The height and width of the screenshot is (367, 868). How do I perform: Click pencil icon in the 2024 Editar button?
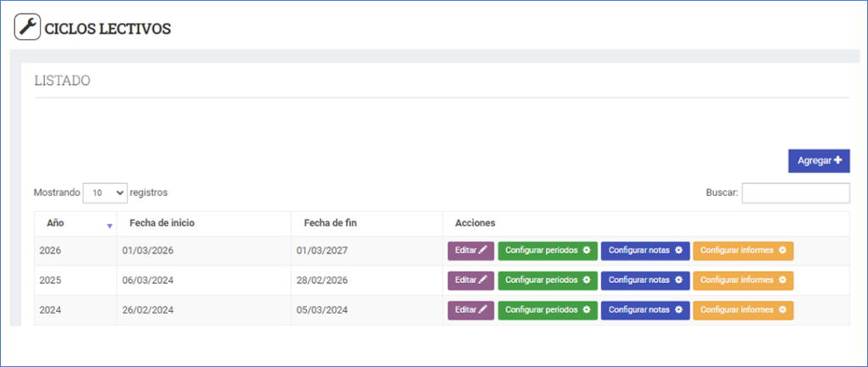pyautogui.click(x=483, y=310)
